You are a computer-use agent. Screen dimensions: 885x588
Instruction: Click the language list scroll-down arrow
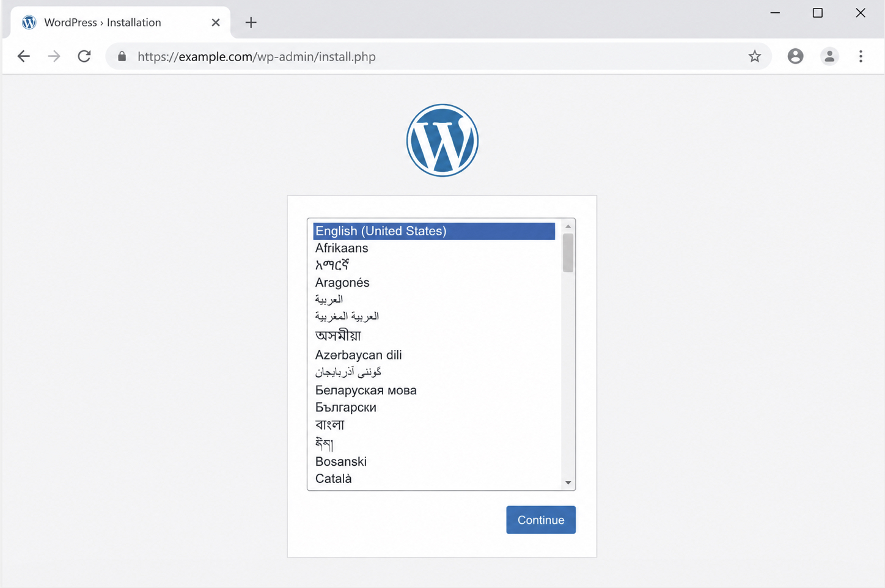tap(568, 483)
